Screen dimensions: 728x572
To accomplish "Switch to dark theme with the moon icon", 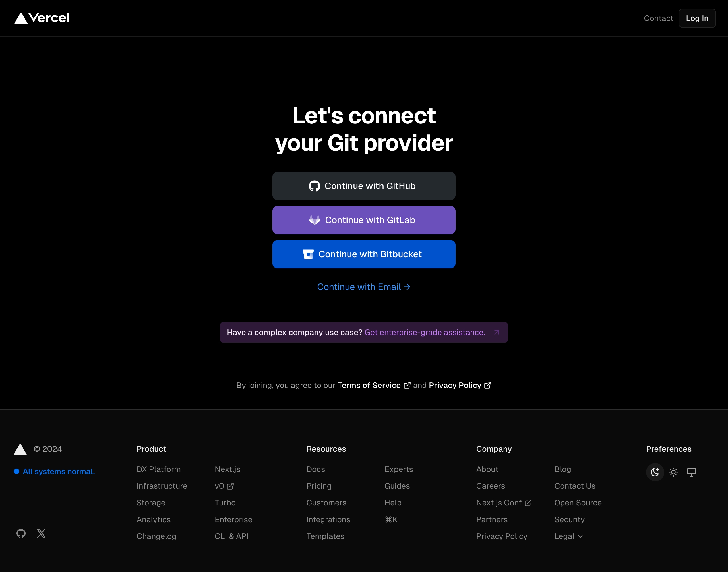I will pos(655,472).
